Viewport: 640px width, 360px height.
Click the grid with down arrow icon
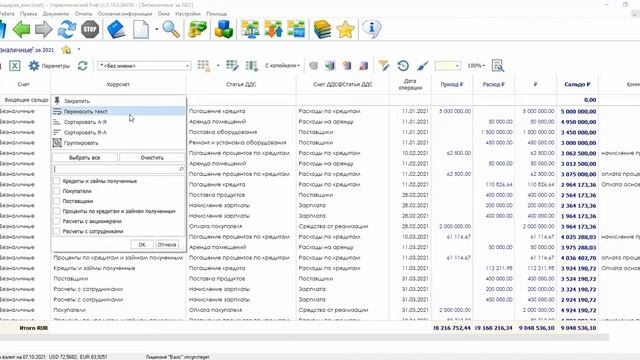point(252,65)
